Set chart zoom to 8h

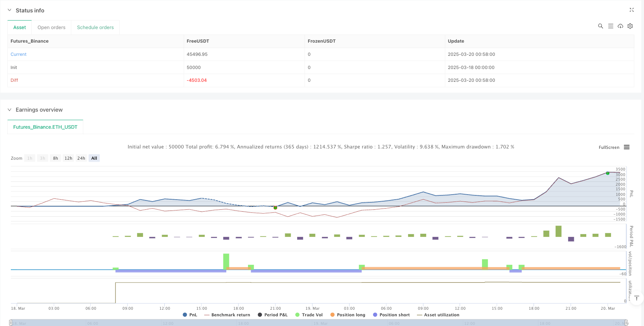[55, 158]
